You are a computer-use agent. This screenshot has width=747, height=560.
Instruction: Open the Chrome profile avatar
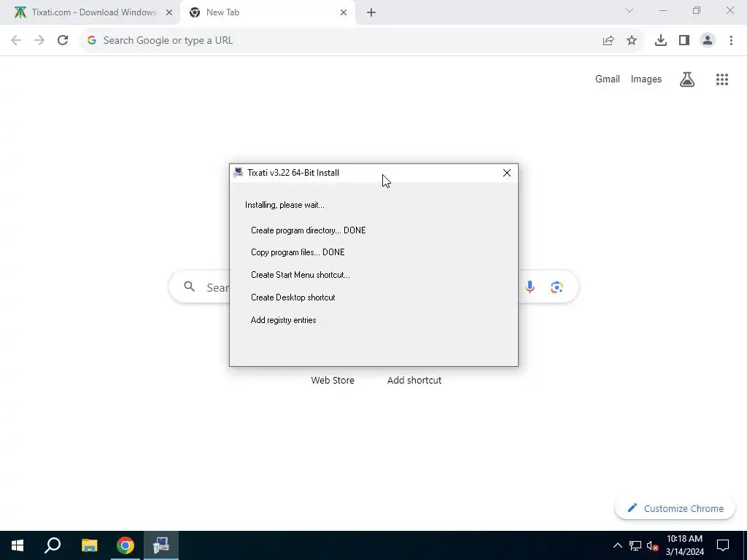708,41
